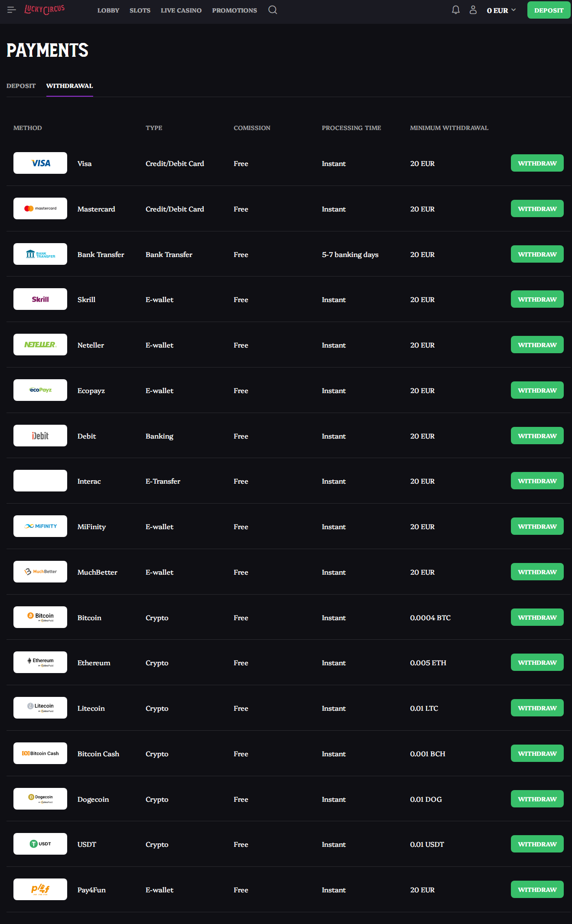The width and height of the screenshot is (572, 924).
Task: Click the Pay4Fun payment logo
Action: [40, 889]
